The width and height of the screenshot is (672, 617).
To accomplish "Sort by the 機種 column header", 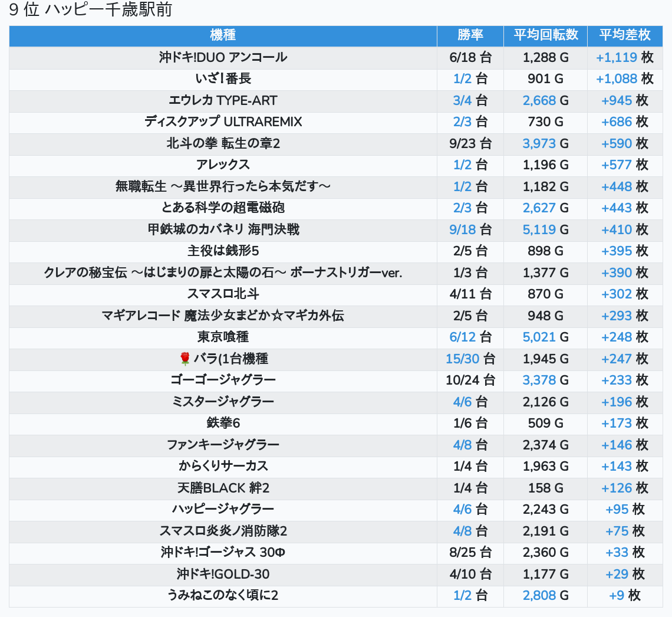I will click(223, 35).
